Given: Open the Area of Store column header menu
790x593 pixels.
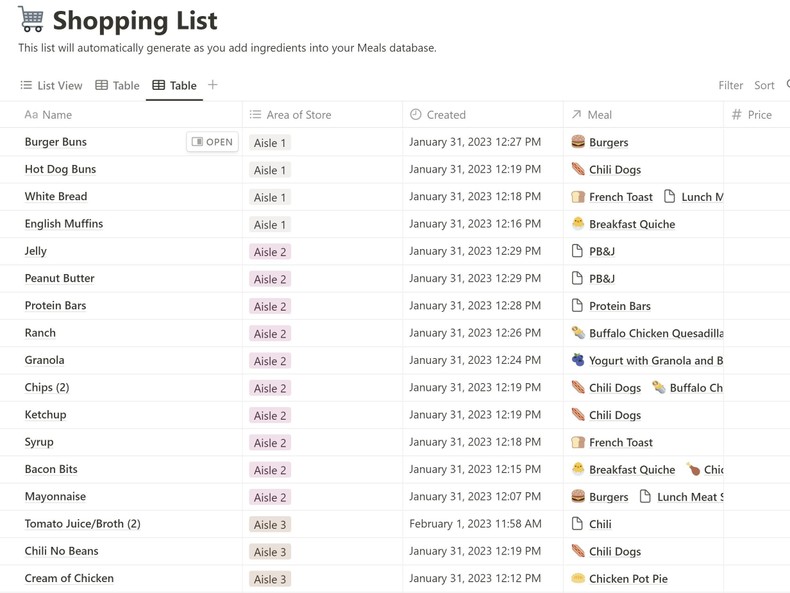Looking at the screenshot, I should pos(298,115).
